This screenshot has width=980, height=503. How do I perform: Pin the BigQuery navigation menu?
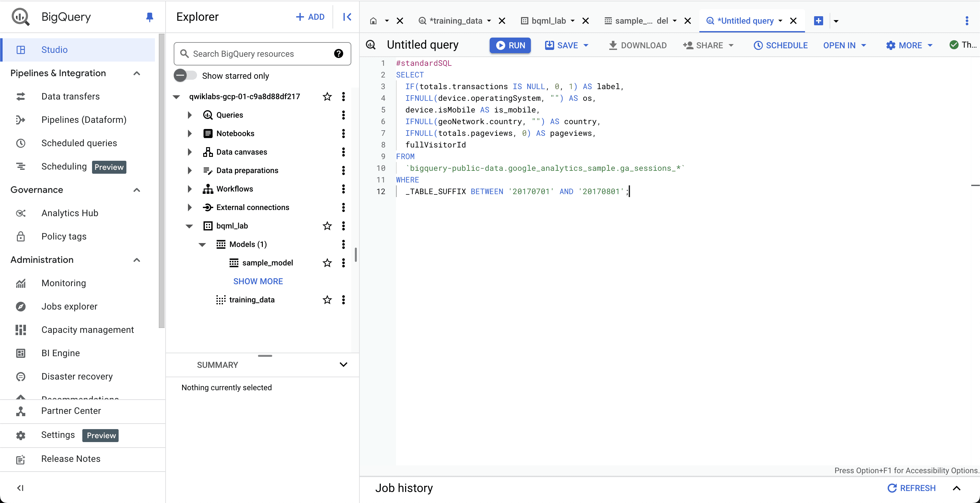[149, 17]
